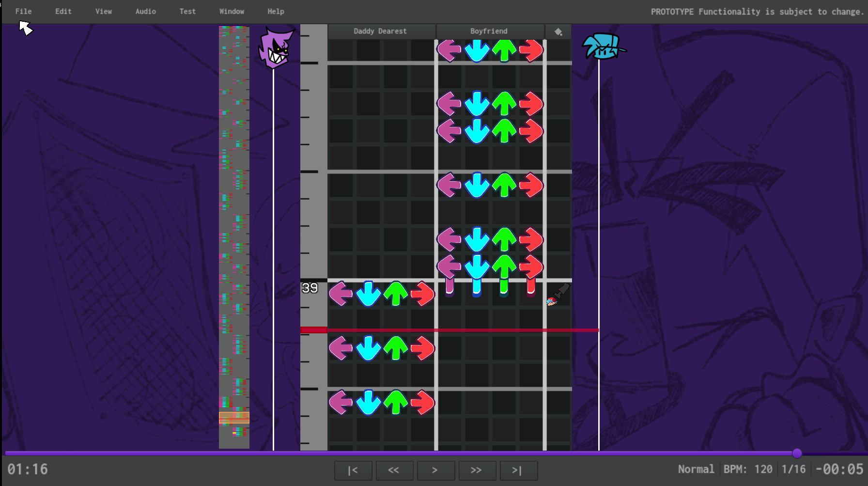868x486 pixels.
Task: Click the 01:16 elapsed time display
Action: pyautogui.click(x=28, y=469)
